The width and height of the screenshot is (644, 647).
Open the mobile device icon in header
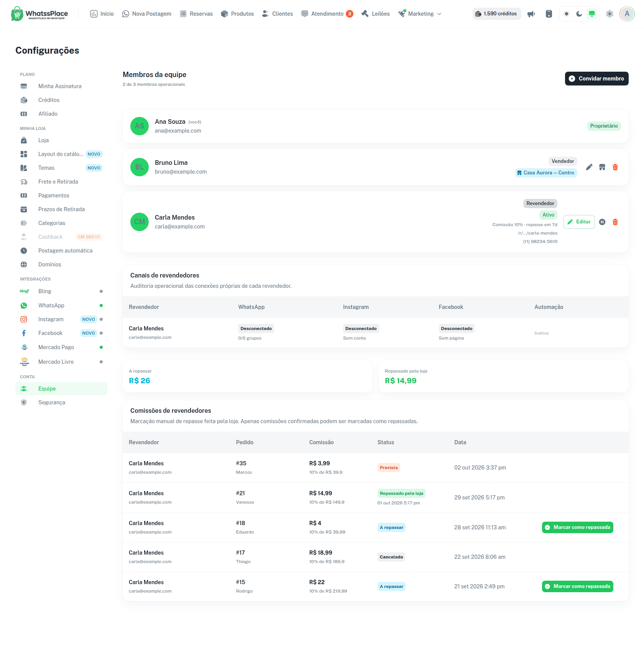click(549, 14)
